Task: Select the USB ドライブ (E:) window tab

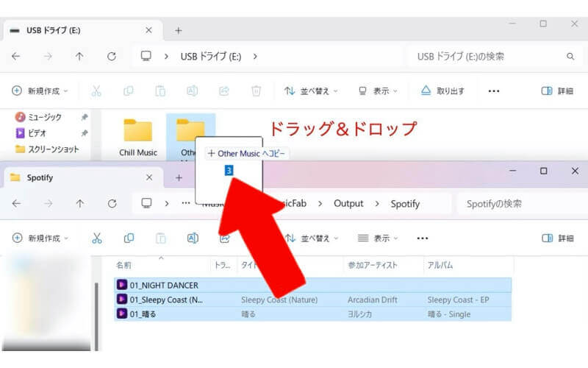Action: (x=82, y=30)
